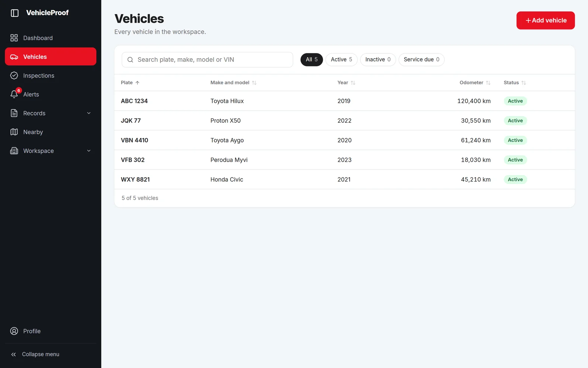
Task: Open the Profile user icon
Action: [x=14, y=331]
